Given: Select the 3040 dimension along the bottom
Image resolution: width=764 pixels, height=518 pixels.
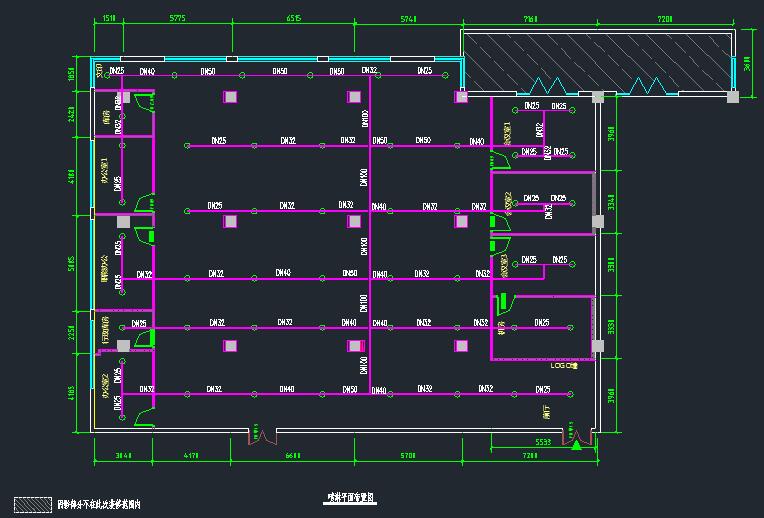Looking at the screenshot, I should click(x=125, y=456).
